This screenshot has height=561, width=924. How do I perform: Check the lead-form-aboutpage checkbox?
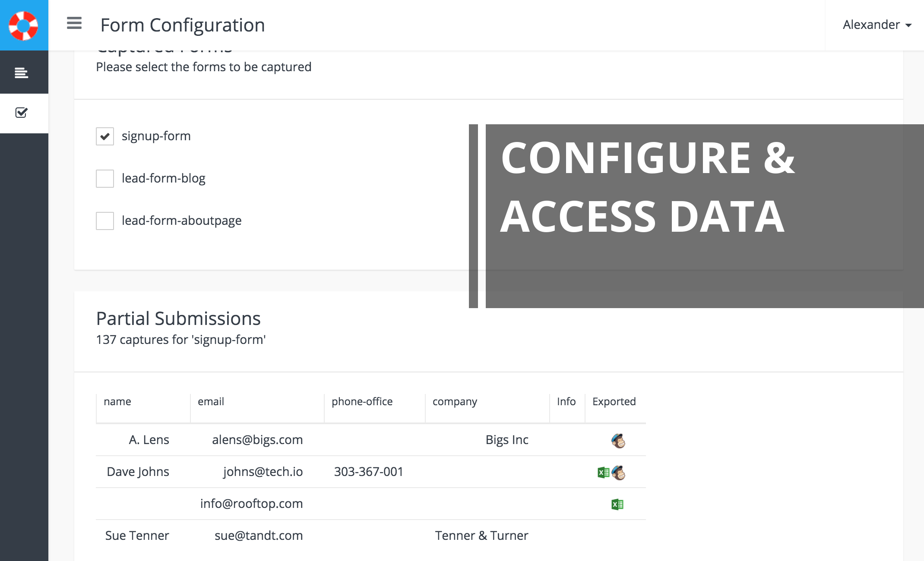(105, 221)
